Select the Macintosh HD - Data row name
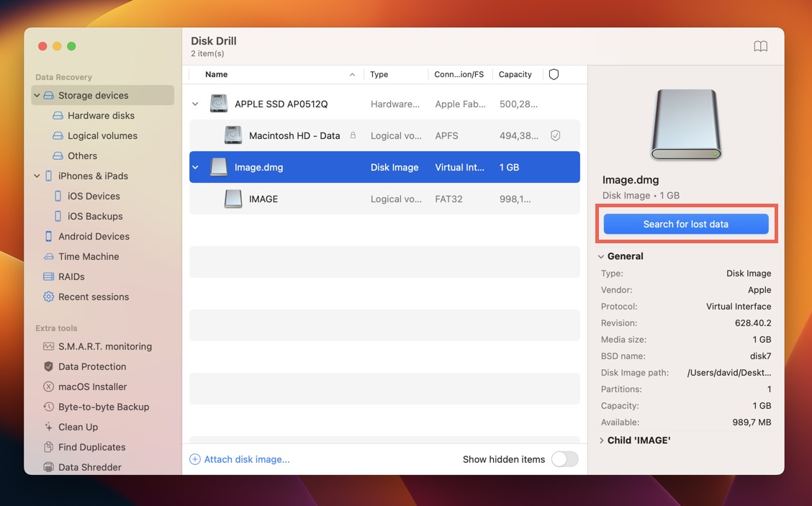The image size is (812, 506). point(294,136)
